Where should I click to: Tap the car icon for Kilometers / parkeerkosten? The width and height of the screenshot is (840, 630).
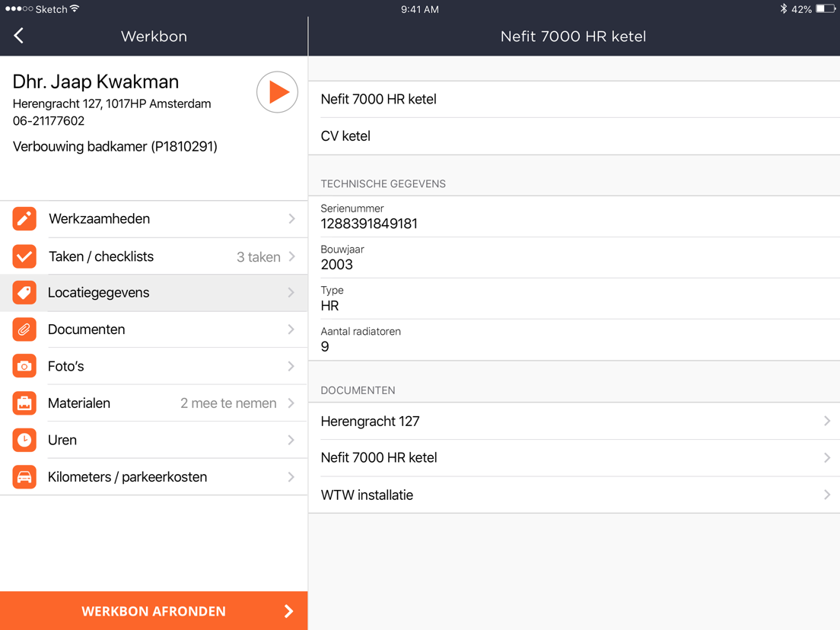click(24, 477)
